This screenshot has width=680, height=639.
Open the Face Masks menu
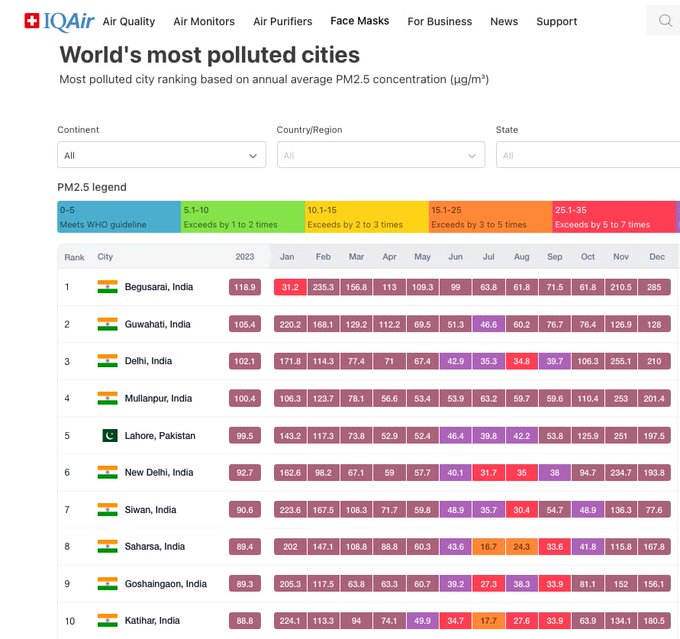[359, 21]
